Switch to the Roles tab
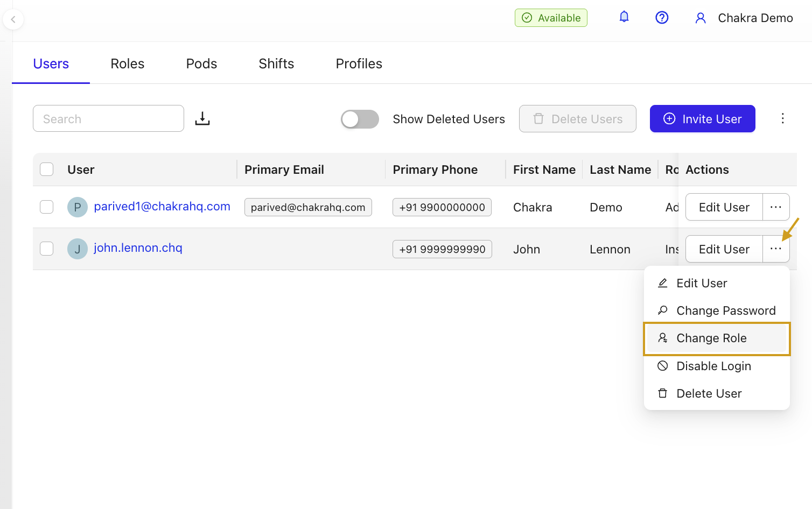 (127, 63)
